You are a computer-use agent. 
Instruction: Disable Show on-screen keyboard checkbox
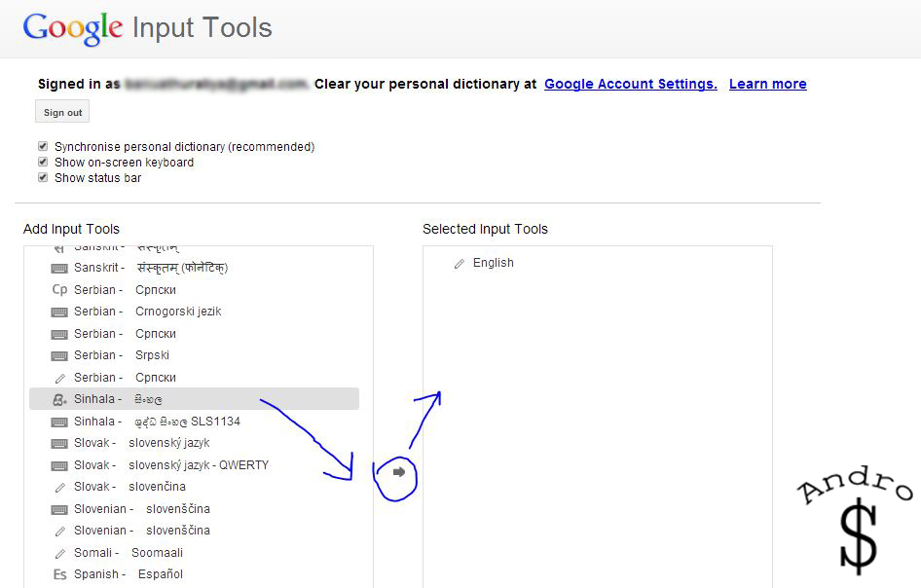pyautogui.click(x=43, y=162)
